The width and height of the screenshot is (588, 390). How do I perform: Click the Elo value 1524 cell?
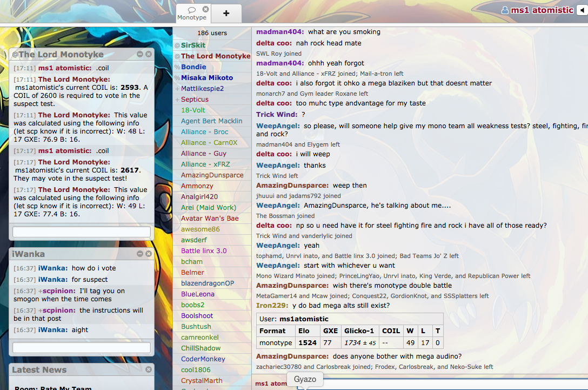click(x=308, y=343)
